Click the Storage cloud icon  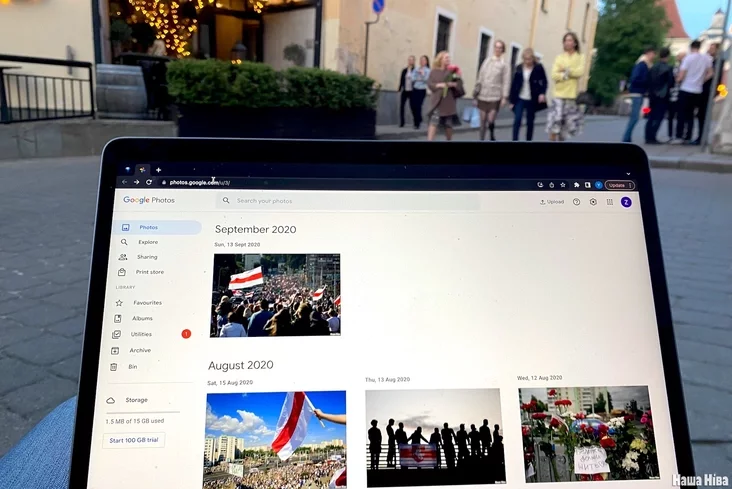pos(111,400)
